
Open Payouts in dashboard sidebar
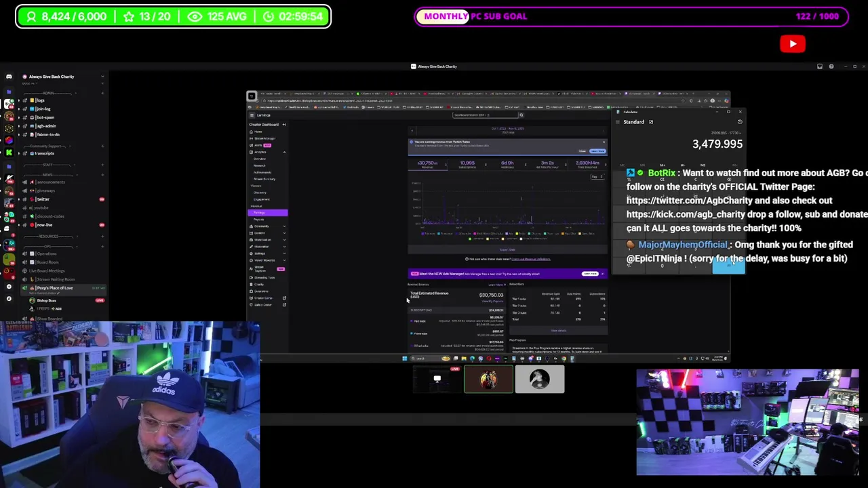(259, 220)
